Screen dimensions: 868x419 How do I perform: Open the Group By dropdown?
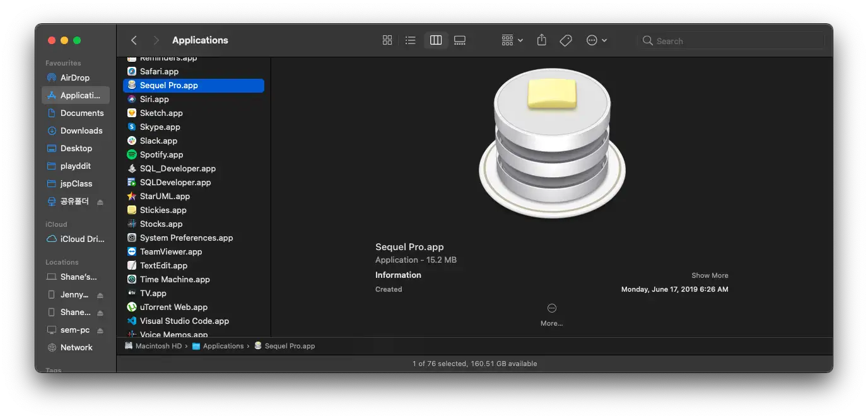[512, 40]
